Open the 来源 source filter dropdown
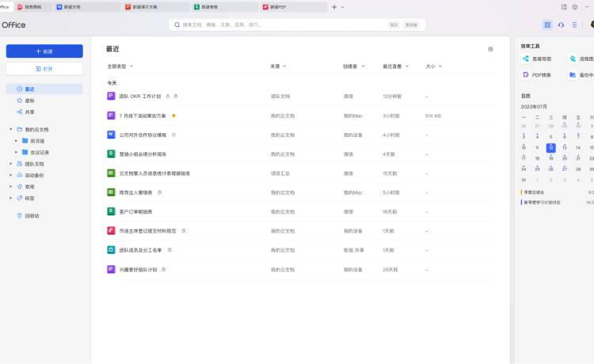Image resolution: width=594 pixels, height=364 pixels. 278,66
